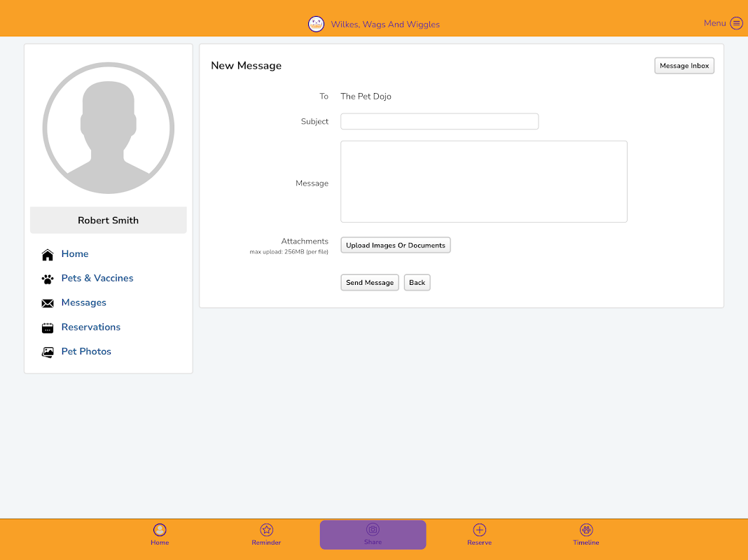Click Robert Smith's profile avatar picture
The image size is (748, 560).
tap(109, 127)
